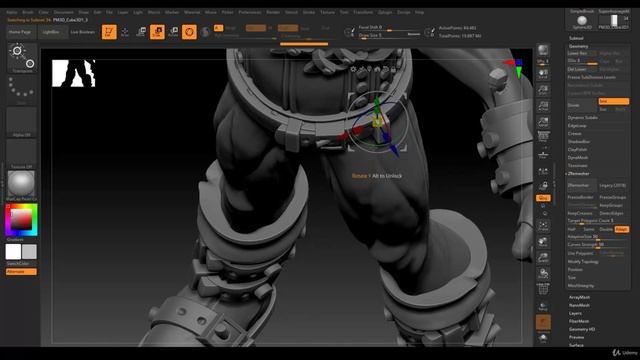Toggle the Sculptris Pro sphere icon

[x=205, y=32]
